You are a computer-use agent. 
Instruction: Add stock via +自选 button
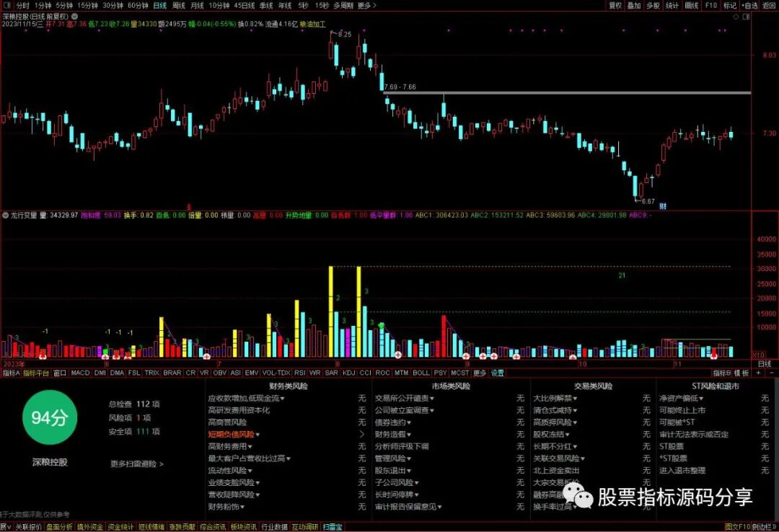click(x=749, y=6)
